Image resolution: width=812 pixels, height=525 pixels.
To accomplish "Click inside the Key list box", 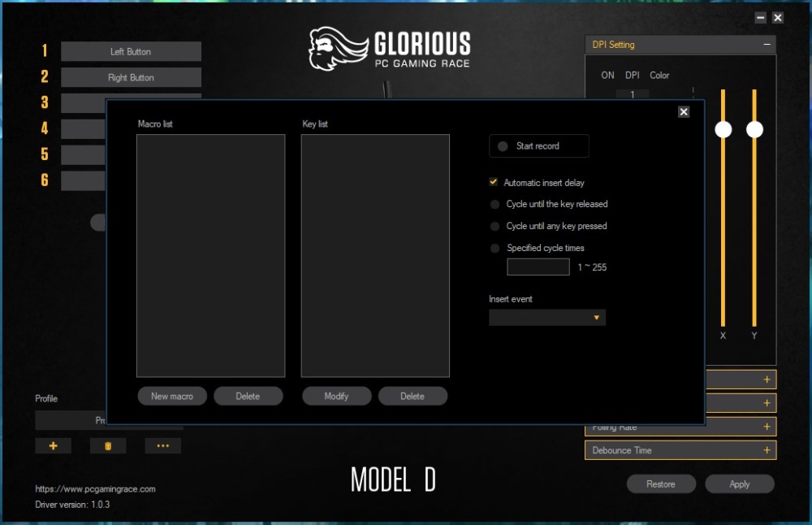I will point(375,255).
